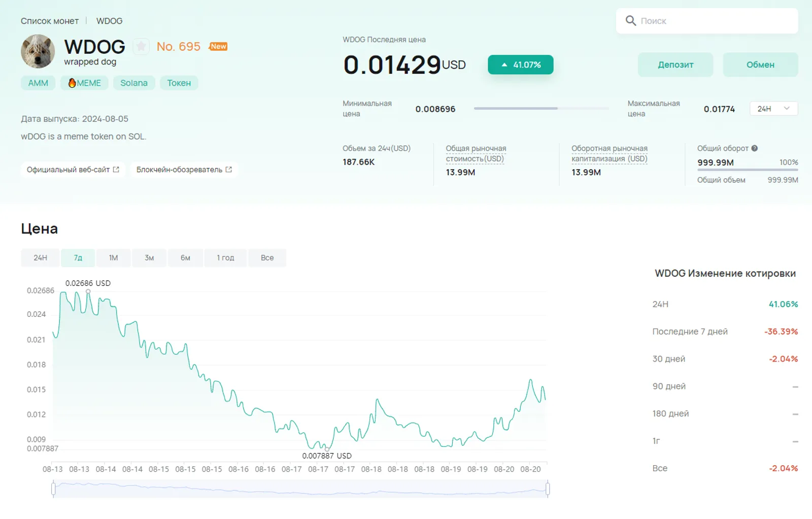This screenshot has width=812, height=519.
Task: Open the 24H price range dropdown
Action: (x=773, y=109)
